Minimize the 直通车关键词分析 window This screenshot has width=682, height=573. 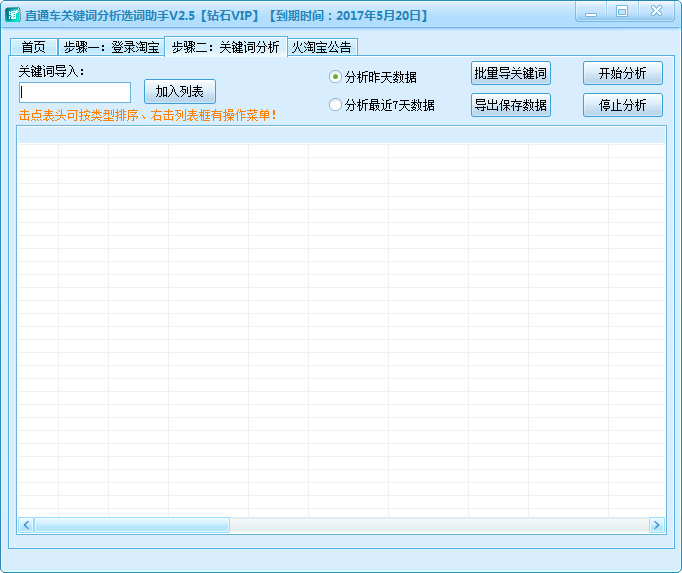pos(592,11)
